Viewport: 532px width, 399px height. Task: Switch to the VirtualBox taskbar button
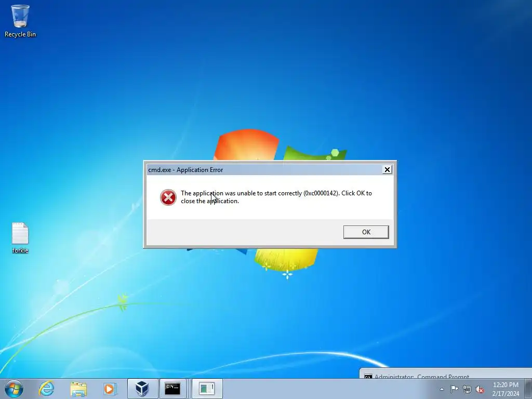coord(142,389)
